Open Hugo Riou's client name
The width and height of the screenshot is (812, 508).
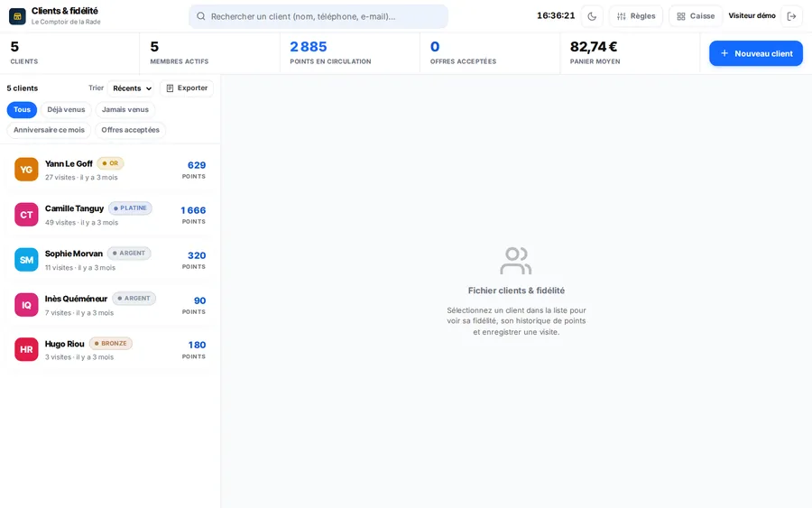pyautogui.click(x=64, y=344)
